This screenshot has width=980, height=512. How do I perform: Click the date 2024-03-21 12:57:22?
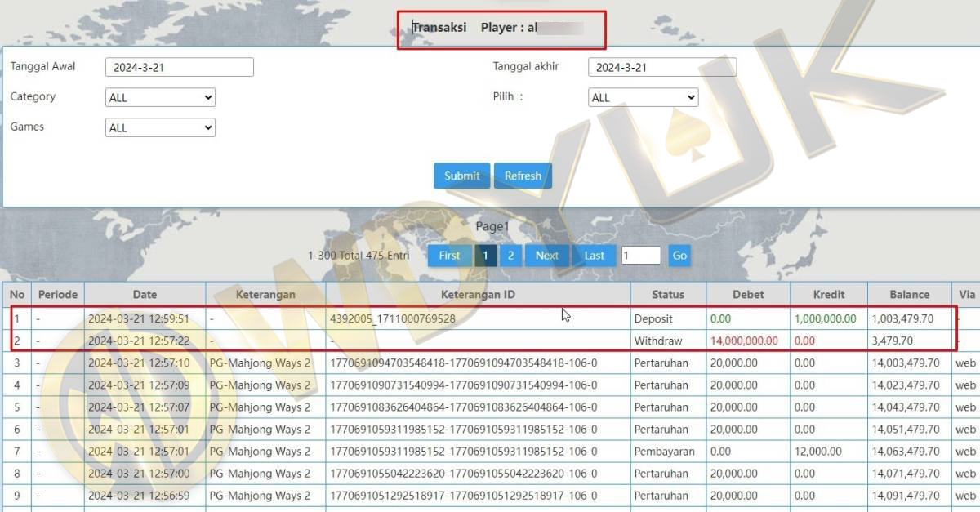coord(139,341)
